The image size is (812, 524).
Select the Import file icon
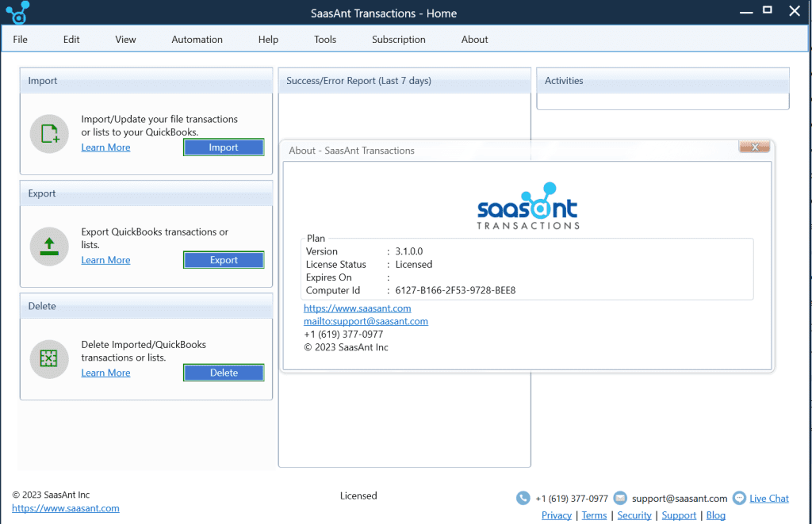click(49, 133)
